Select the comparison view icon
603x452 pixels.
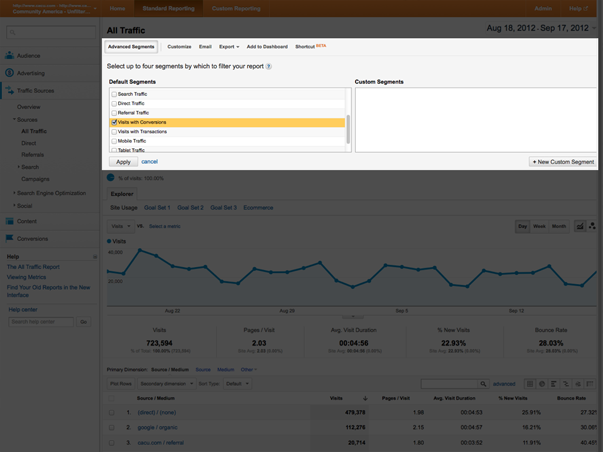point(565,384)
